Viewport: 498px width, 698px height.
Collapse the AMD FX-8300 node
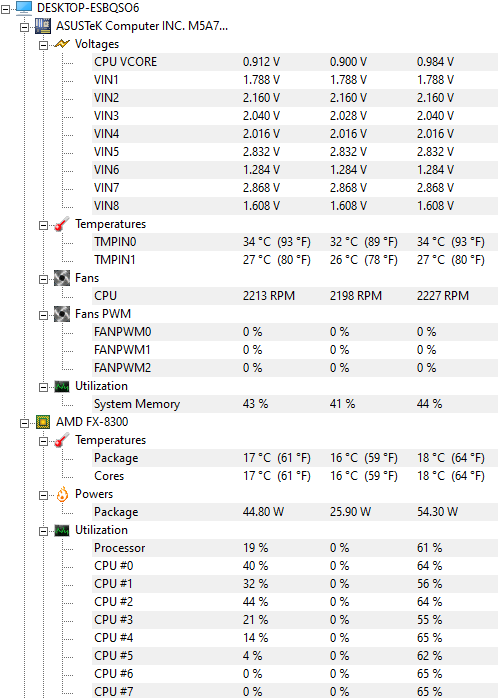coord(24,423)
